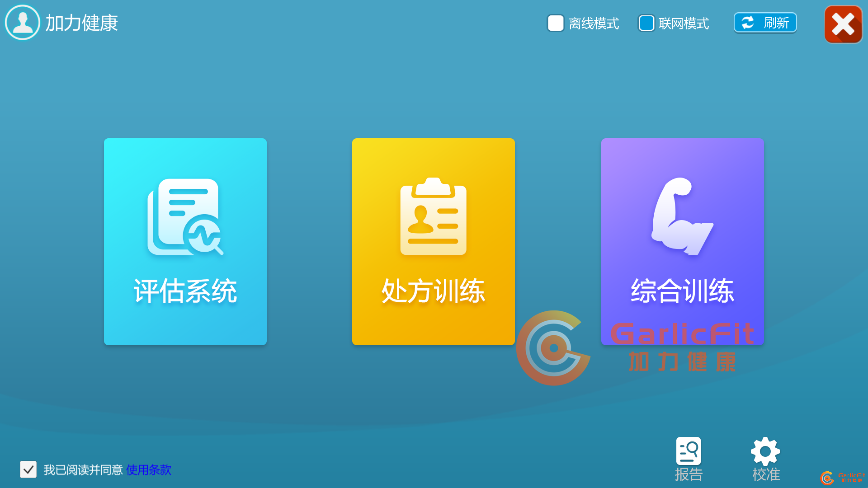Open the 使用条款 terms of use link
The image size is (868, 488).
(148, 470)
